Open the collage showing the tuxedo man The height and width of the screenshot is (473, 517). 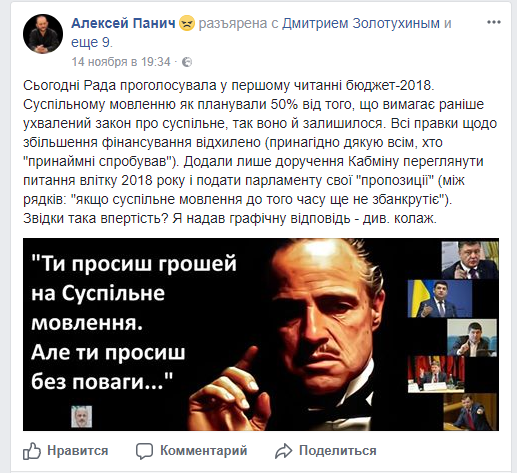click(x=261, y=334)
